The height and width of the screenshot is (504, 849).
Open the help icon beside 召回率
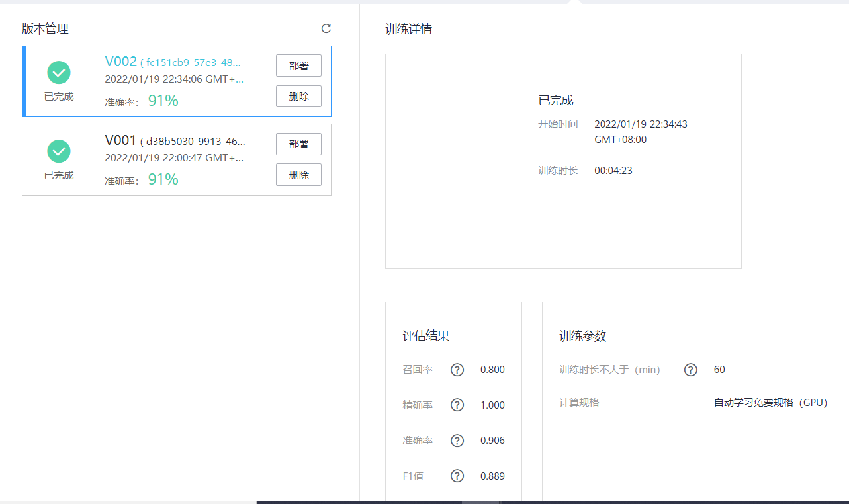457,370
